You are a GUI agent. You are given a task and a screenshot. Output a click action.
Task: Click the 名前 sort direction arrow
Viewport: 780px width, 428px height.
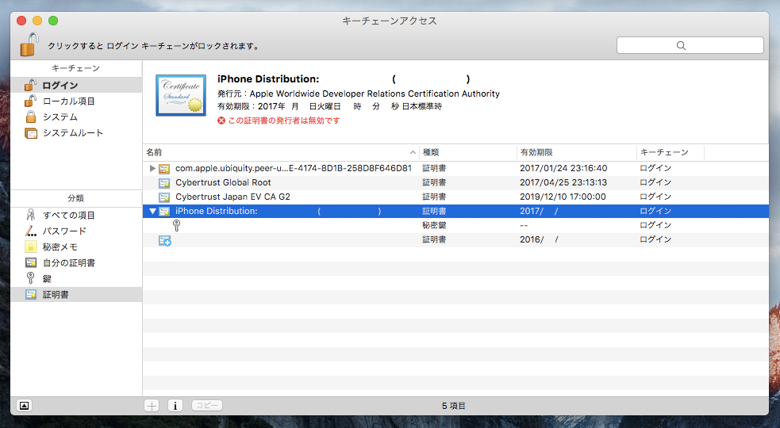[413, 152]
